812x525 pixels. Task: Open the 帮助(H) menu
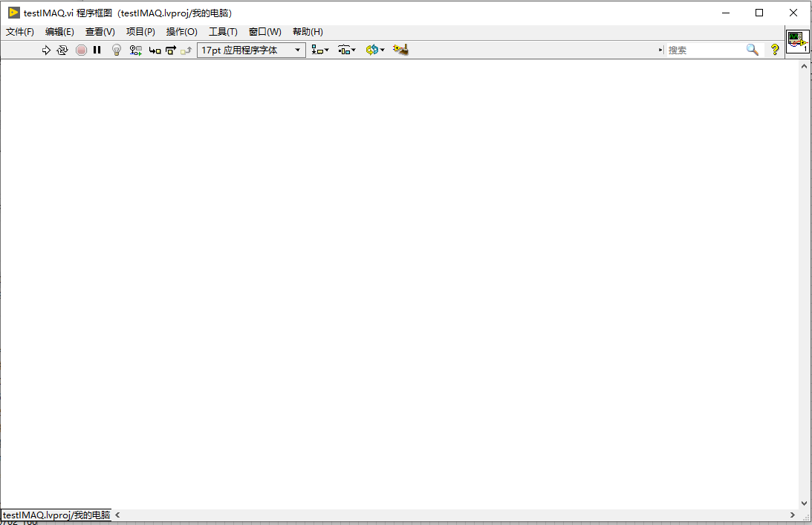308,32
